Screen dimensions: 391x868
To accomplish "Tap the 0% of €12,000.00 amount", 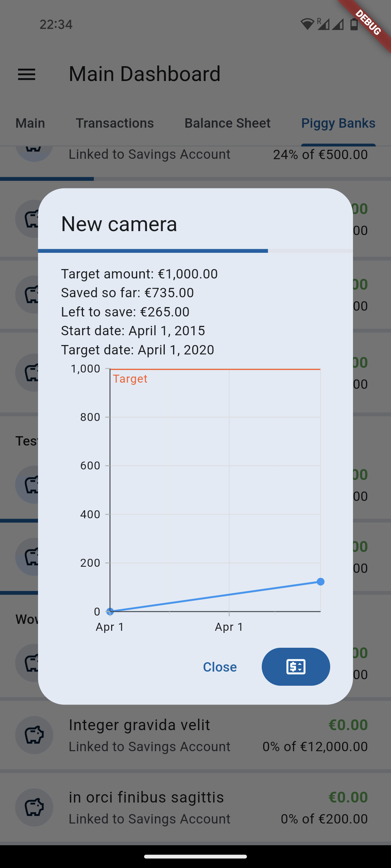I will coord(315,746).
